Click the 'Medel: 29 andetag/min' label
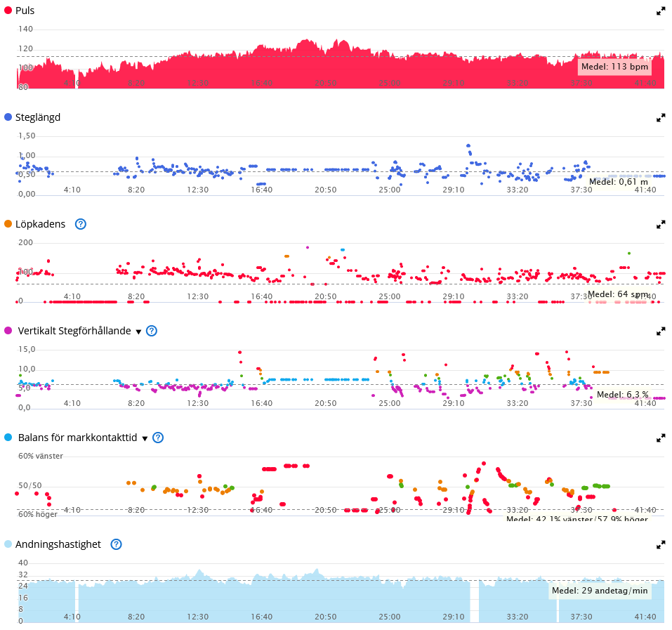The height and width of the screenshot is (630, 672). pyautogui.click(x=600, y=591)
